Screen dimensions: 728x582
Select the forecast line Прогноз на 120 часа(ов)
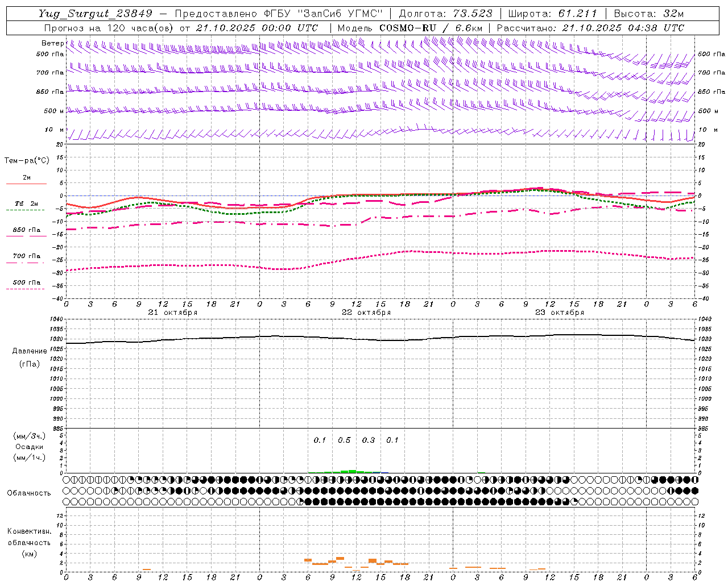[x=109, y=28]
